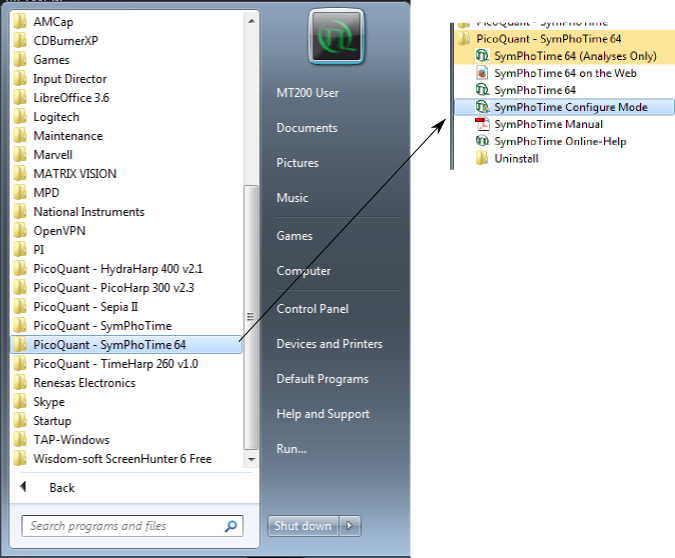Open Help and Support
The width and height of the screenshot is (675, 558).
click(x=323, y=414)
